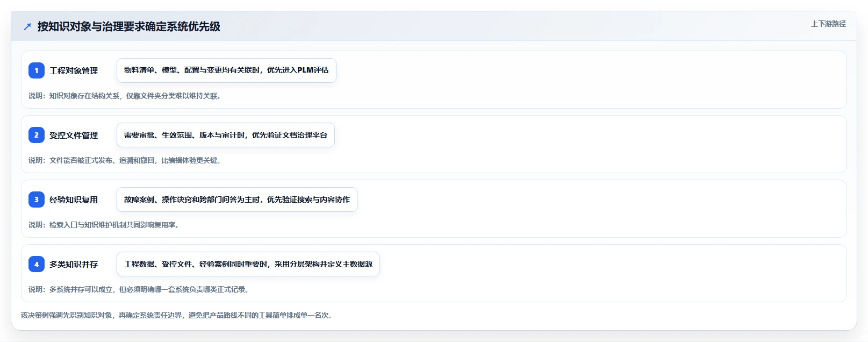The image size is (868, 342).
Task: Click the 经验知识复用 step title
Action: tap(74, 199)
